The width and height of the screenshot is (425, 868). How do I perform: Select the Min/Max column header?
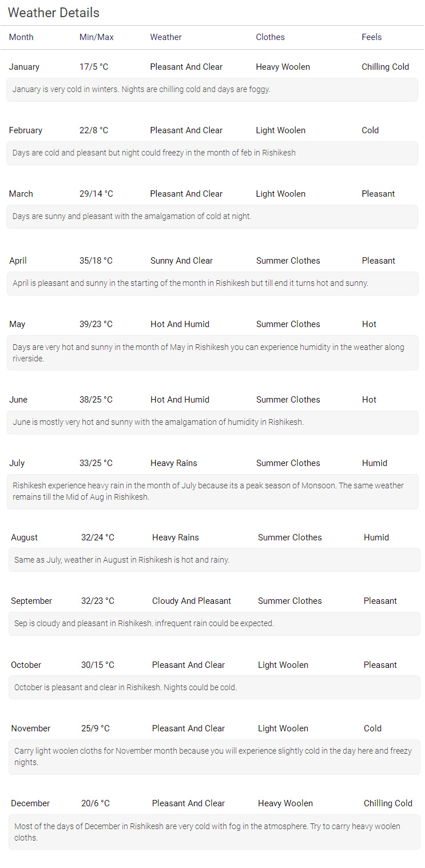pos(97,37)
